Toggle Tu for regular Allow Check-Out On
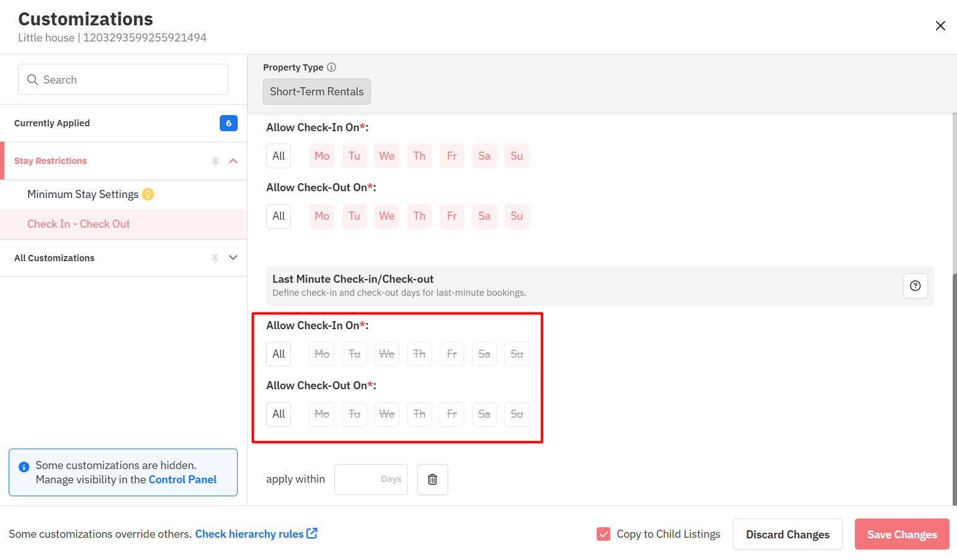Screen dimensions: 957x560 [x=354, y=216]
